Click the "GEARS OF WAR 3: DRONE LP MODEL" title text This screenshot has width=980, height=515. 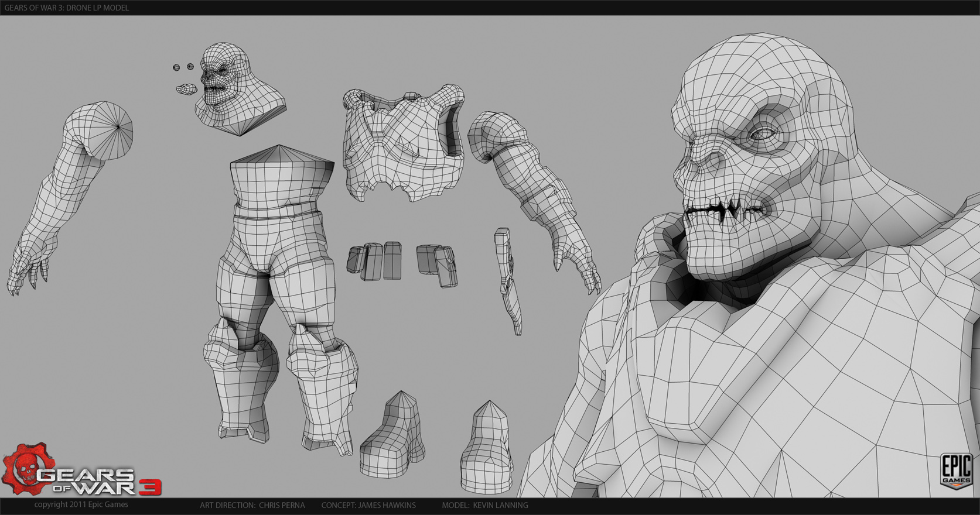tap(66, 8)
